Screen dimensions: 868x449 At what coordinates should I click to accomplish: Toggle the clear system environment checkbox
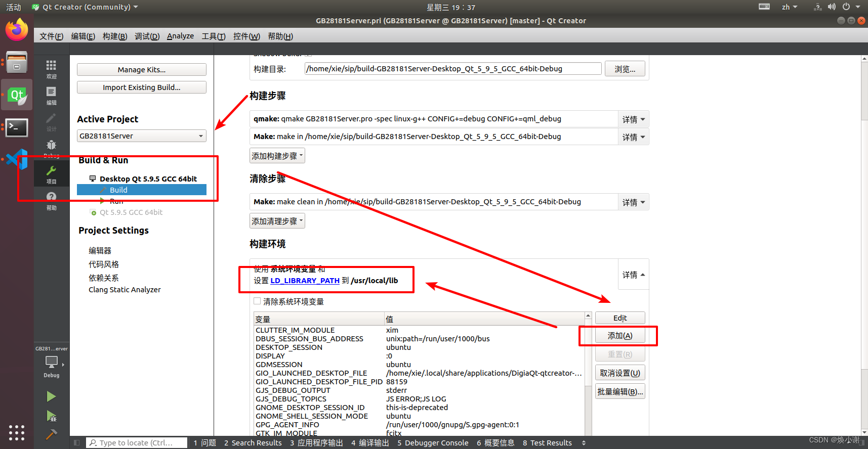pyautogui.click(x=258, y=301)
